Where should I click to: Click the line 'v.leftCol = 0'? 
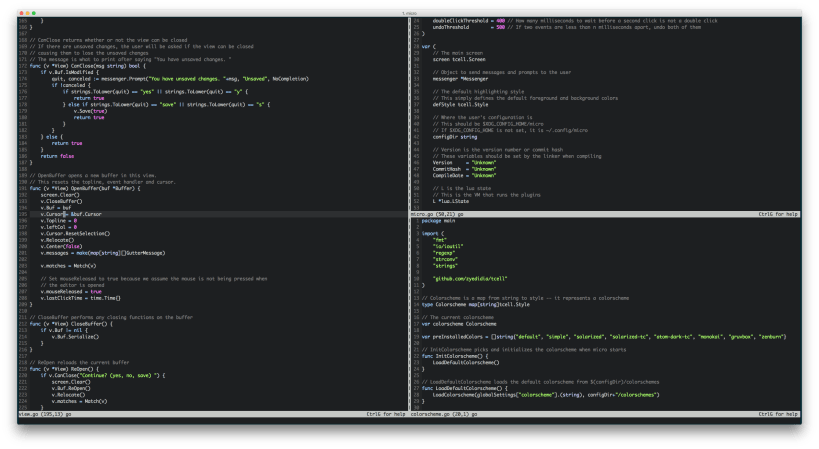click(59, 227)
